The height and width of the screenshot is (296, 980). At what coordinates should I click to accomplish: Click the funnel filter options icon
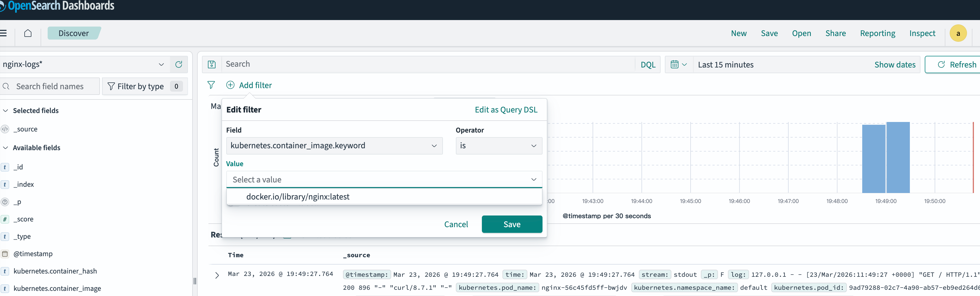tap(211, 85)
